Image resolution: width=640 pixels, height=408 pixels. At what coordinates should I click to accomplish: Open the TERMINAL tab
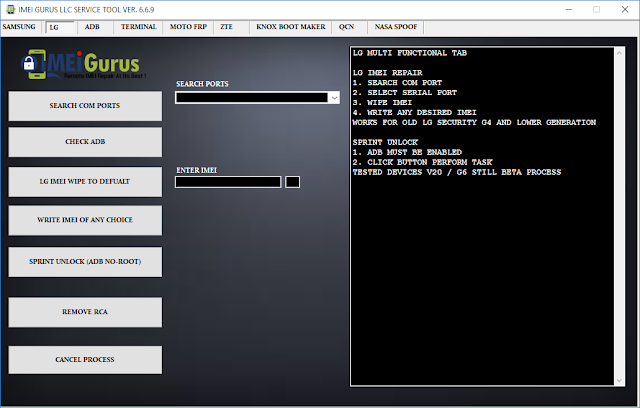[138, 27]
